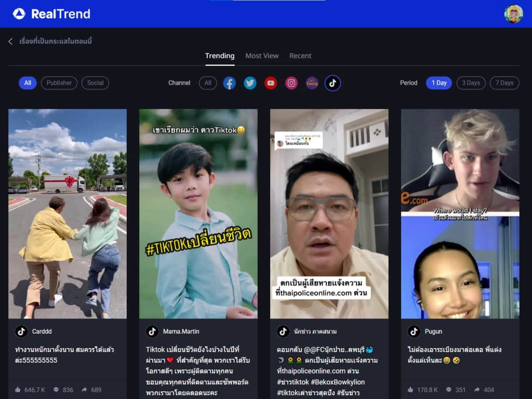The image size is (532, 399).
Task: Filter trends by the YouTube channel
Action: [x=270, y=83]
